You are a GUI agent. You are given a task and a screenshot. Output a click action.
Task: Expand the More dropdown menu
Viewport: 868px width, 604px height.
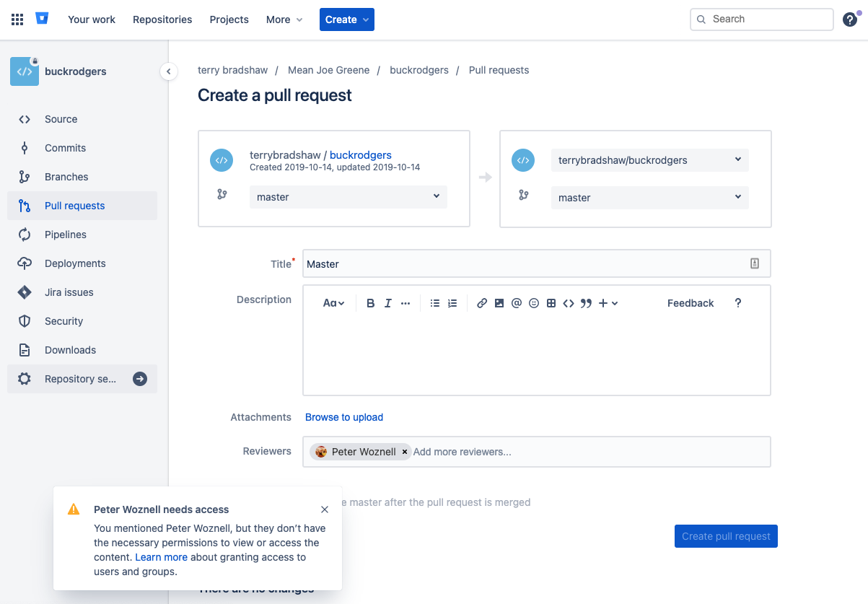pos(284,19)
